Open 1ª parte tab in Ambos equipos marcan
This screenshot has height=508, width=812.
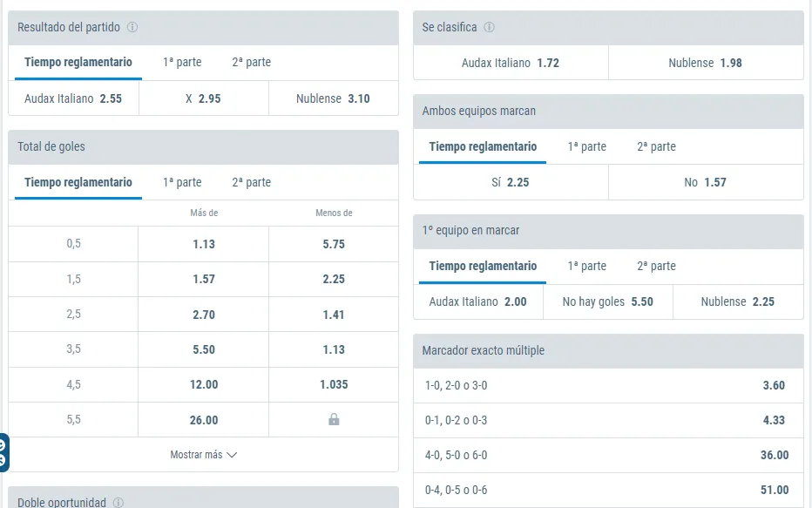pyautogui.click(x=586, y=146)
